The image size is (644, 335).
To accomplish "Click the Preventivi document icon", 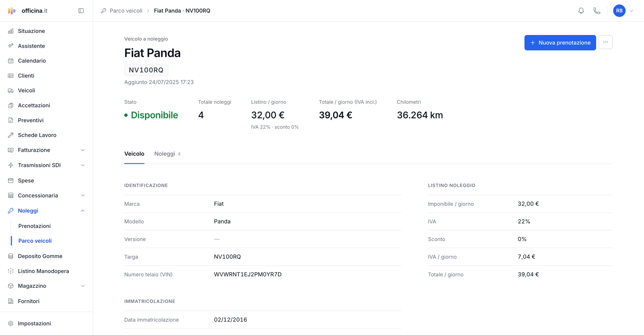I will [11, 121].
